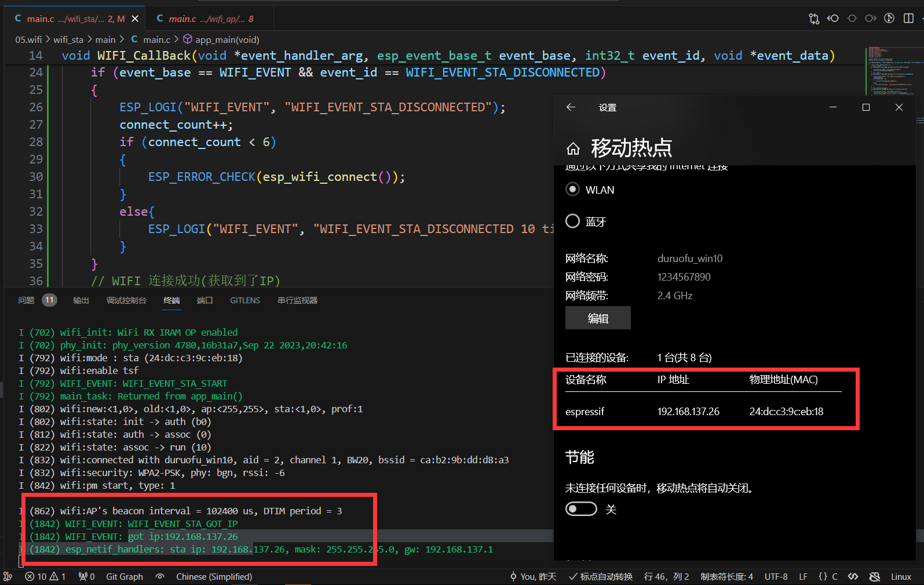The image size is (924, 585).
Task: Go back using Settings back arrow
Action: [571, 107]
